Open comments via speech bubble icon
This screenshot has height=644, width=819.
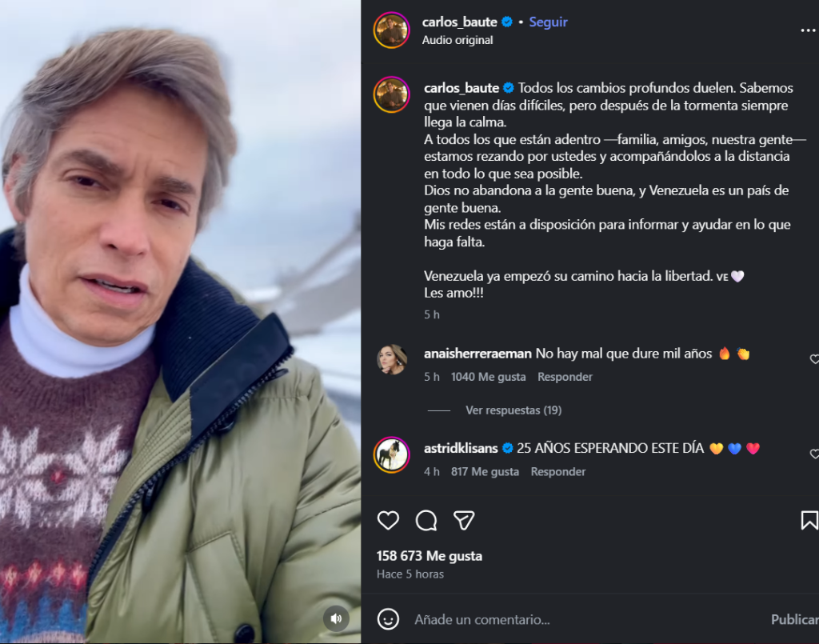tap(426, 521)
